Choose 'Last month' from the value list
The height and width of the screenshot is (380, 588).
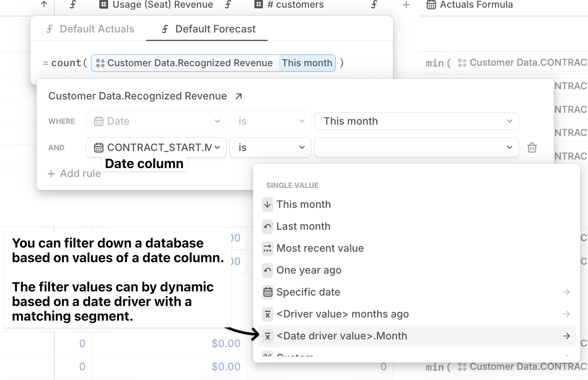click(303, 227)
